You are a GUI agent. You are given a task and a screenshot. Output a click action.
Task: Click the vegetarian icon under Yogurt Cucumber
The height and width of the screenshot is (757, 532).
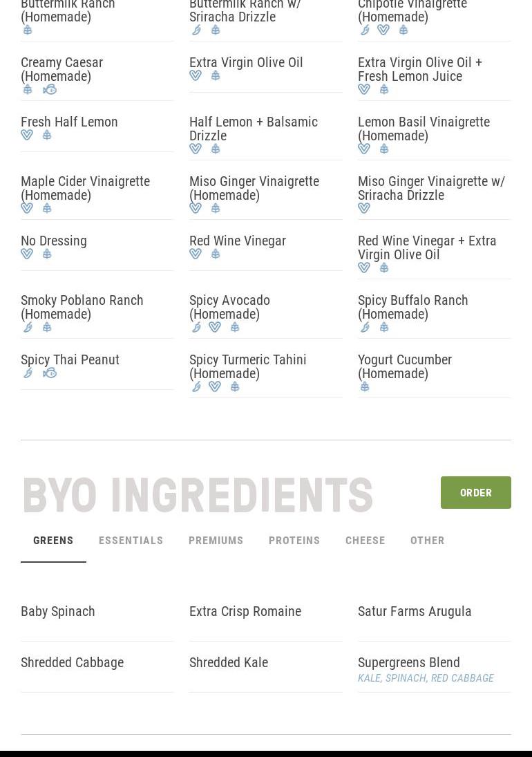(365, 387)
